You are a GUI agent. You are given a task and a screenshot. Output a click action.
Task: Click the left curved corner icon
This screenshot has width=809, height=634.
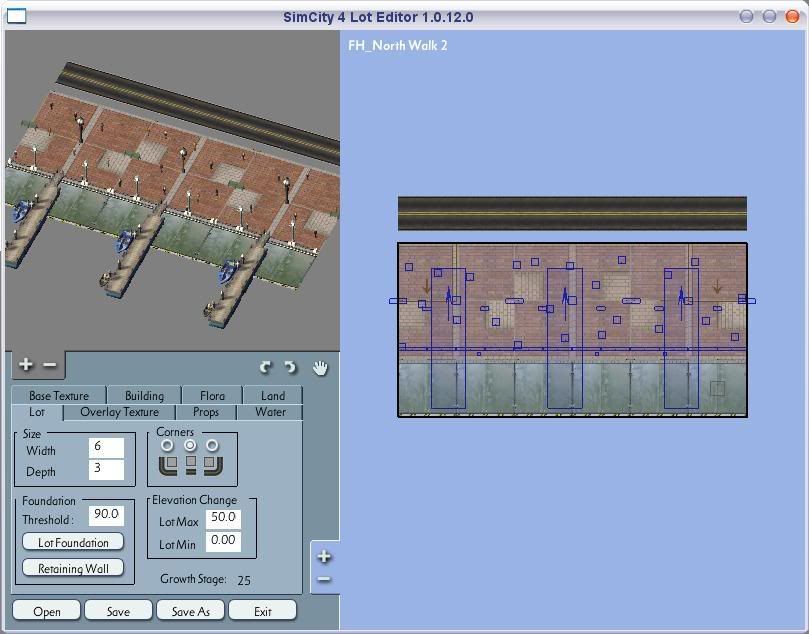168,465
